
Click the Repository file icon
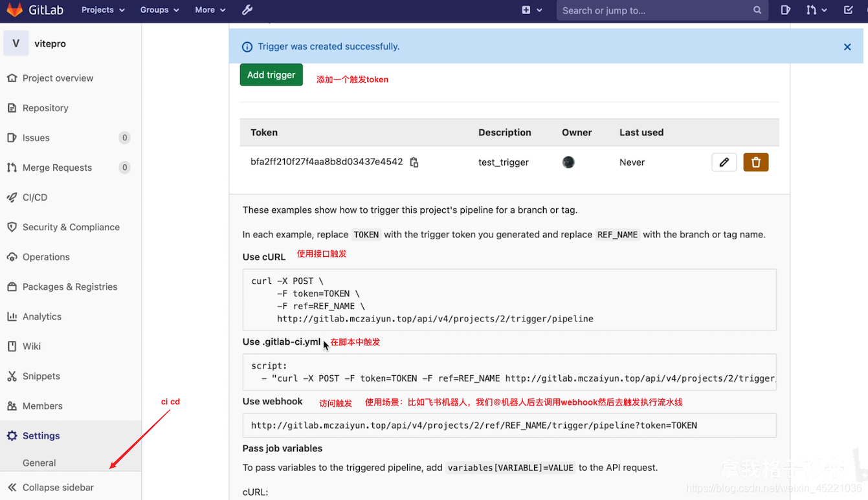pyautogui.click(x=12, y=107)
